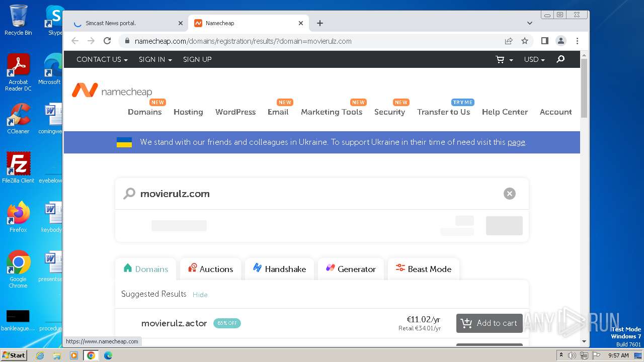
Task: Click the Namecheap logo
Action: tap(112, 90)
